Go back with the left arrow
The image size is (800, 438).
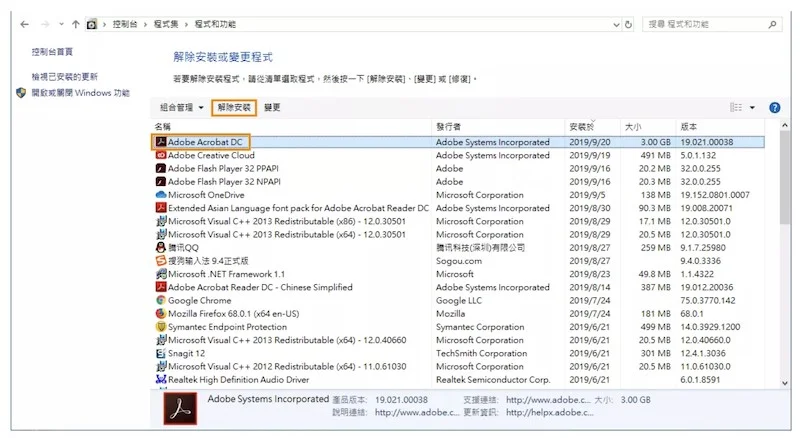point(24,24)
